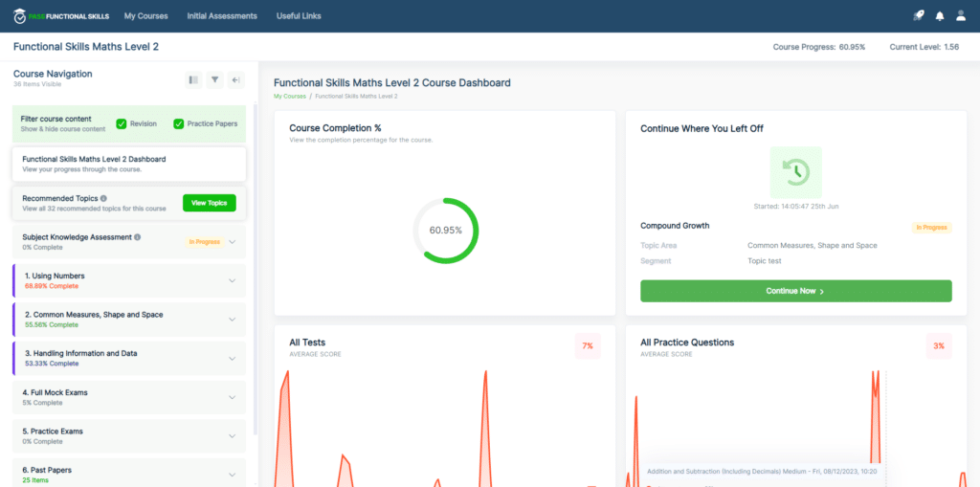Open the user profile icon
Viewport: 980px width, 487px height.
click(961, 16)
